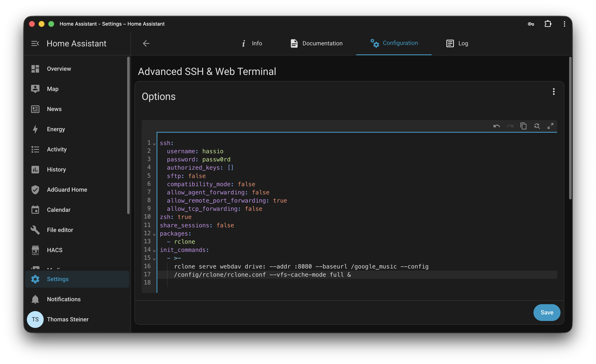Click the password key icon in title bar

point(531,24)
